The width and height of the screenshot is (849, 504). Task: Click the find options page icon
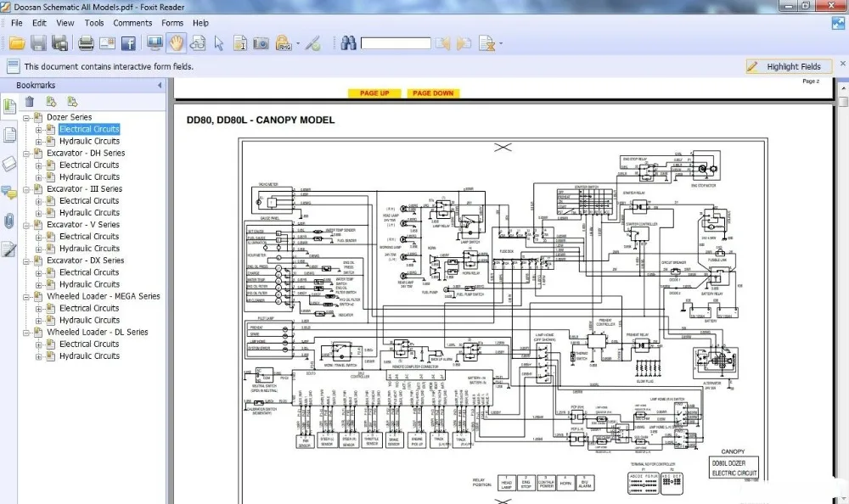(x=486, y=43)
